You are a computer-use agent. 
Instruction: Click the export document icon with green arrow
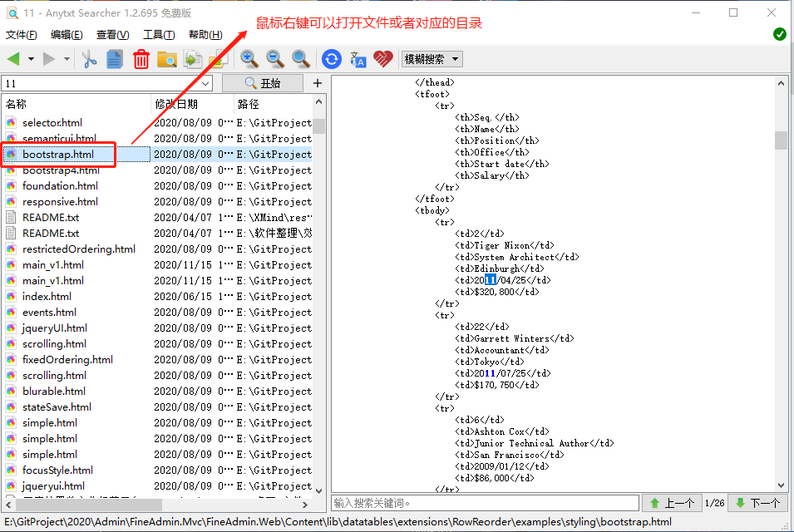pos(193,59)
